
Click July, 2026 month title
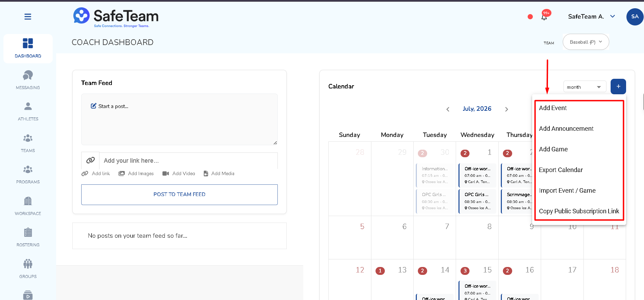(x=477, y=109)
